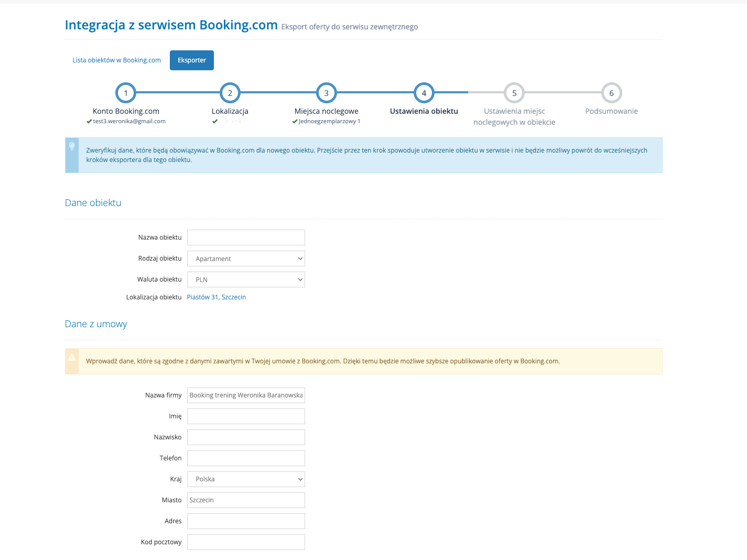Screen dimensions: 747x560
Task: Switch to Lista obiektów w Booking.com tab
Action: 117,60
